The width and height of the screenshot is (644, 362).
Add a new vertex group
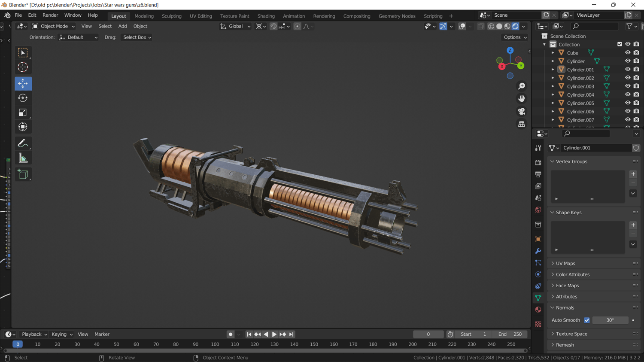pyautogui.click(x=633, y=174)
